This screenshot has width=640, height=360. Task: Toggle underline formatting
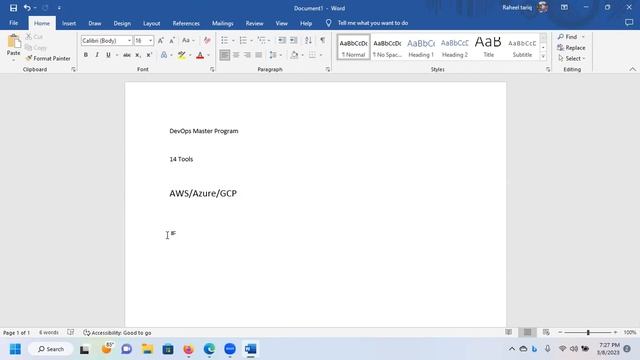108,55
